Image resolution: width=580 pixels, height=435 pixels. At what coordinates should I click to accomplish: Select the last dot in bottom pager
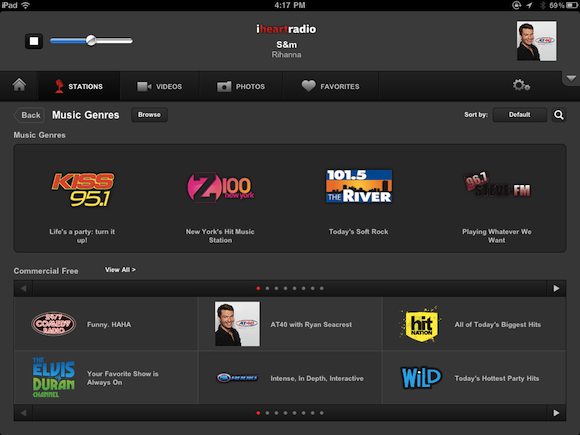[x=322, y=413]
